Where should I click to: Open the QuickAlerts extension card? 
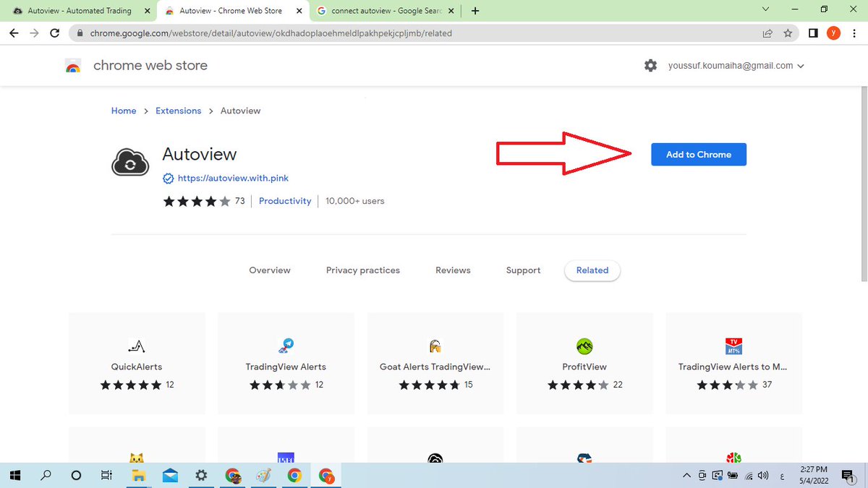(137, 364)
